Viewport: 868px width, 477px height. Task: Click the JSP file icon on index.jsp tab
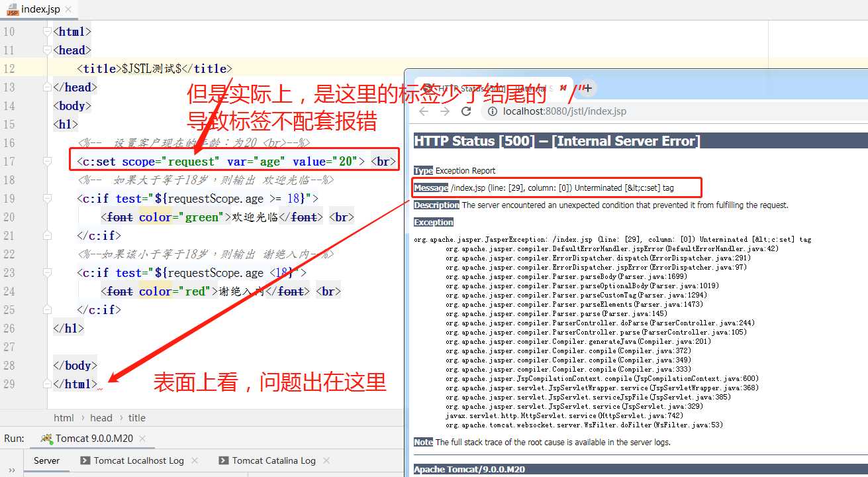point(13,9)
